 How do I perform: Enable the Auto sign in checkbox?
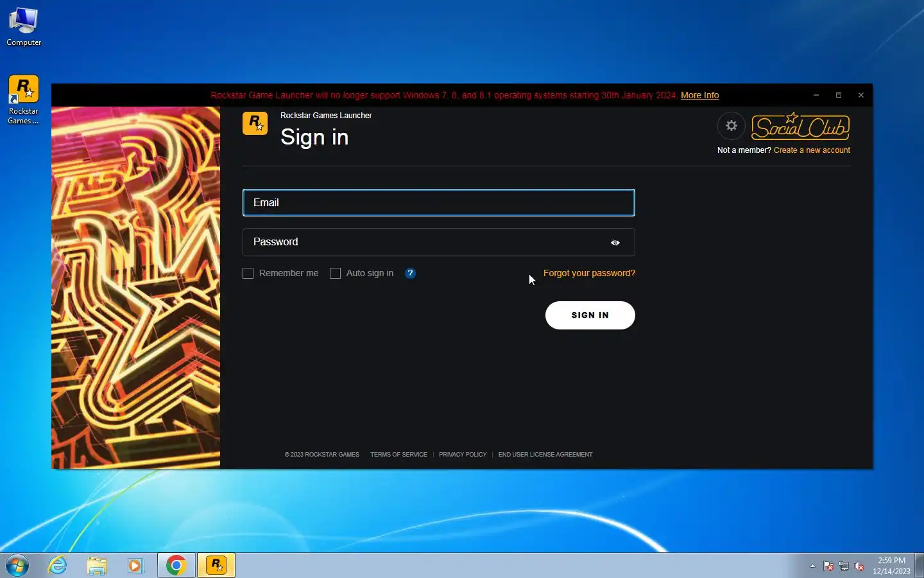[335, 273]
